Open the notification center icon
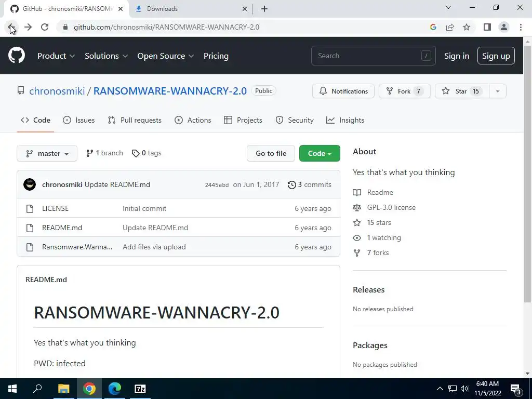The width and height of the screenshot is (532, 399). (516, 389)
